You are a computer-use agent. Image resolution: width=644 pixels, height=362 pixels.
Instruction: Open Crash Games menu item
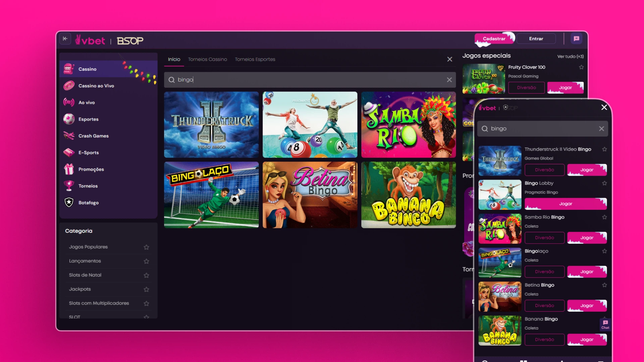tap(108, 136)
